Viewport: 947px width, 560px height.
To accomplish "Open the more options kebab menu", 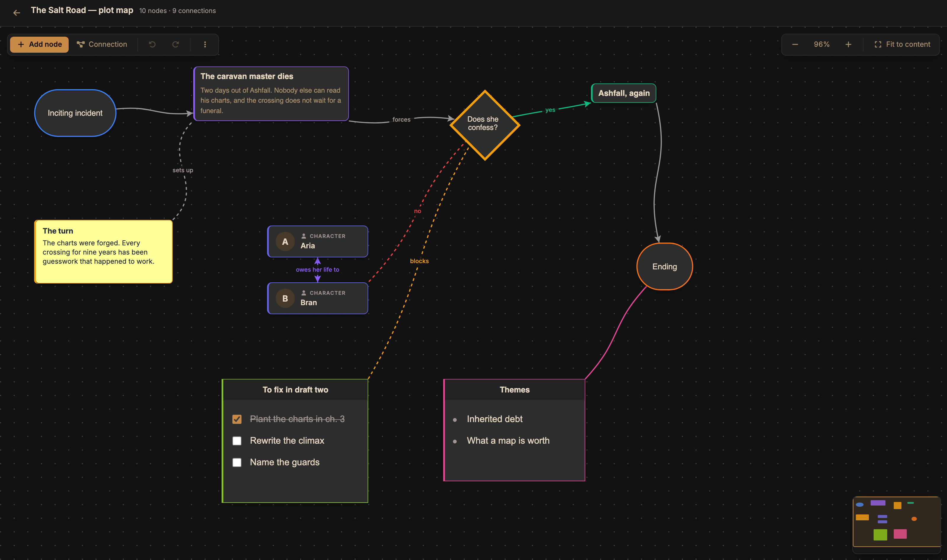I will tap(205, 44).
